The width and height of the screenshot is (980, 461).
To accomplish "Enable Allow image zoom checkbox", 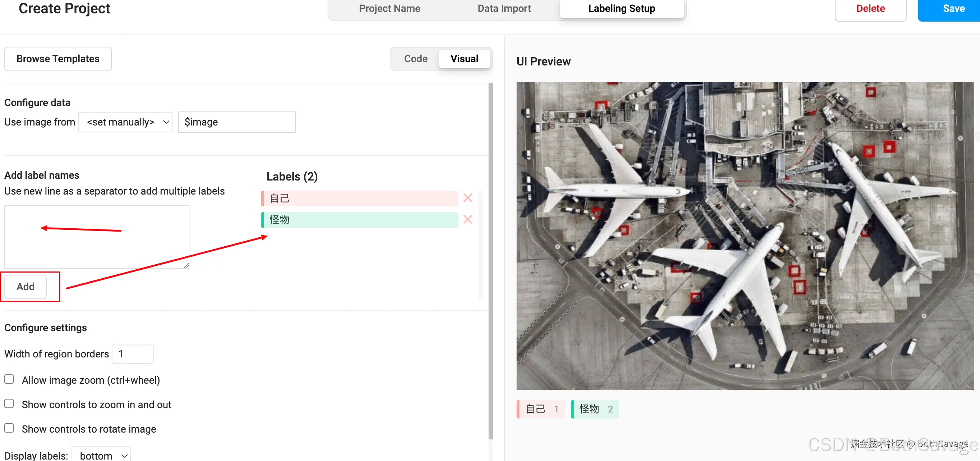I will click(9, 379).
